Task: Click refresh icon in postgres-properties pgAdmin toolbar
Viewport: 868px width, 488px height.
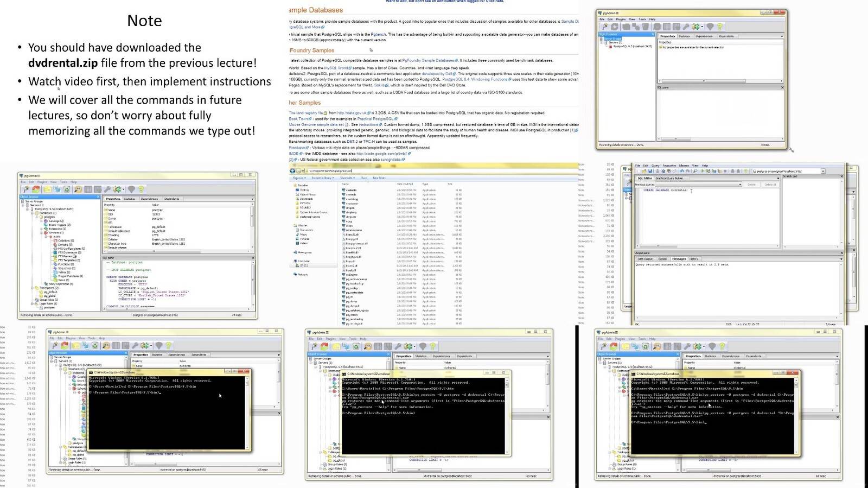Action: [36, 189]
